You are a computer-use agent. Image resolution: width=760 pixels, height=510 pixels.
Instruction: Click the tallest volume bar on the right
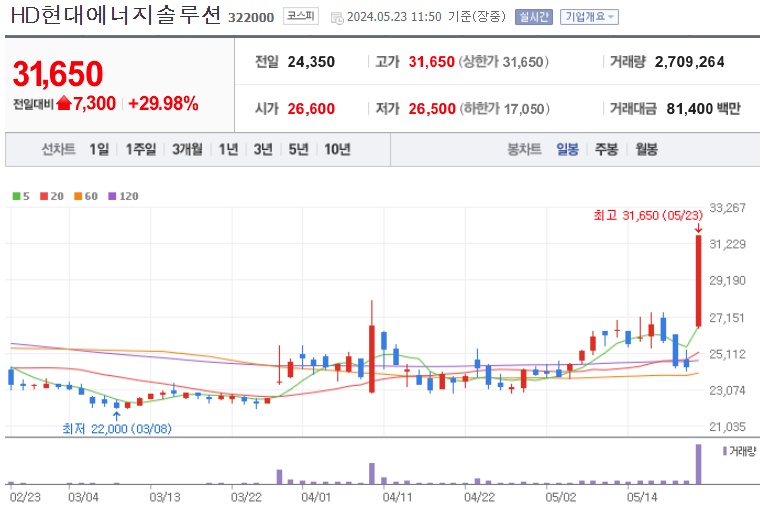click(x=698, y=464)
